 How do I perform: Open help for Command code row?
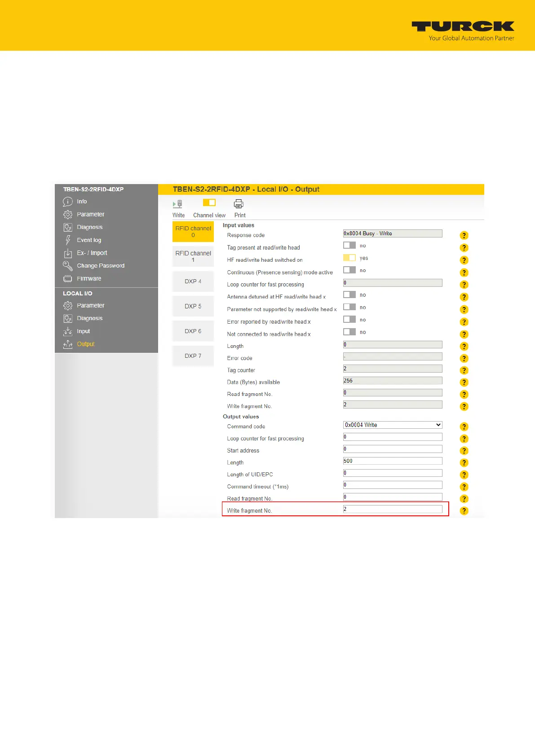(x=464, y=427)
